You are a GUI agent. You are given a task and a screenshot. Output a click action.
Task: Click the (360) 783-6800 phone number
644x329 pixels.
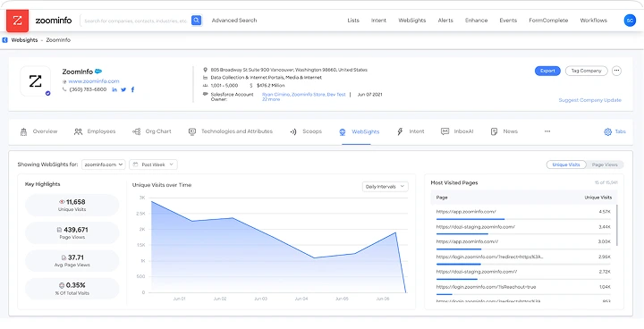pyautogui.click(x=88, y=89)
